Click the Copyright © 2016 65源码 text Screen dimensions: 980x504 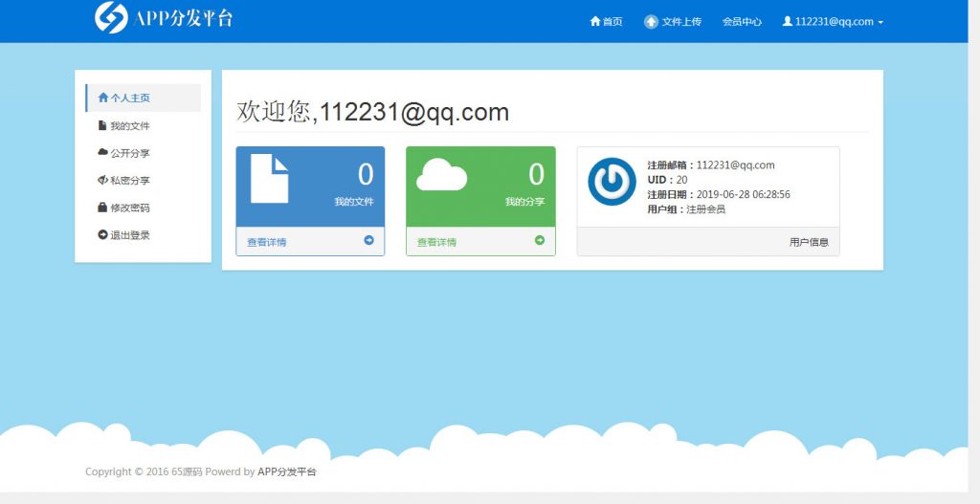[144, 471]
